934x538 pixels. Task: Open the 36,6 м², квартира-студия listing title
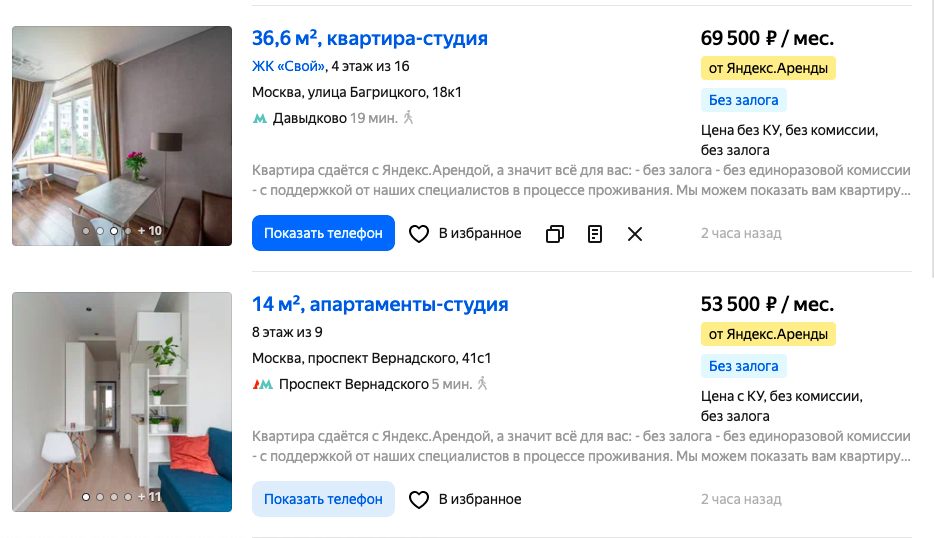[x=370, y=39]
